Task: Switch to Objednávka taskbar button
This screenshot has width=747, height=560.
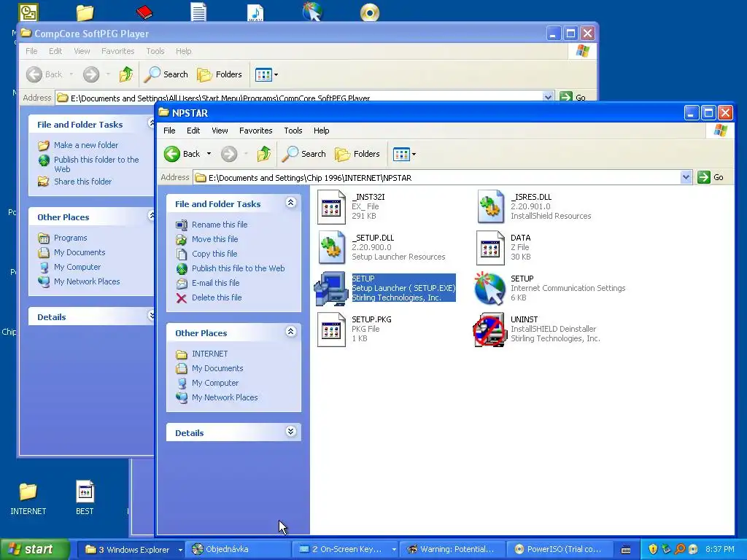Action: tap(237, 550)
